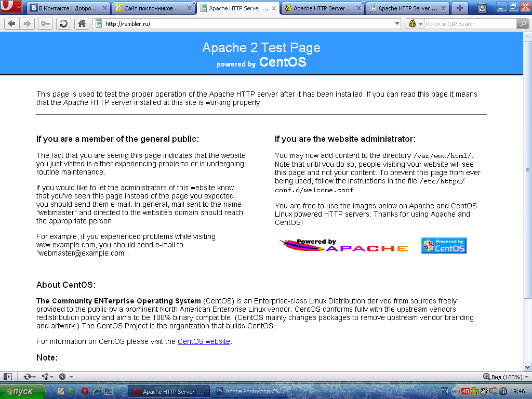The height and width of the screenshot is (399, 532).
Task: Click the Apache 2 Test Page heading
Action: click(261, 47)
